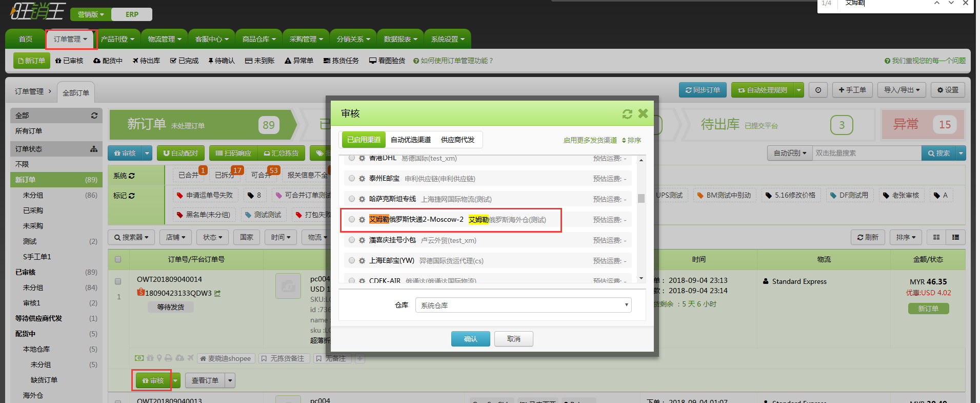Close the 审核 dialog with X icon
The height and width of the screenshot is (403, 980).
point(643,113)
